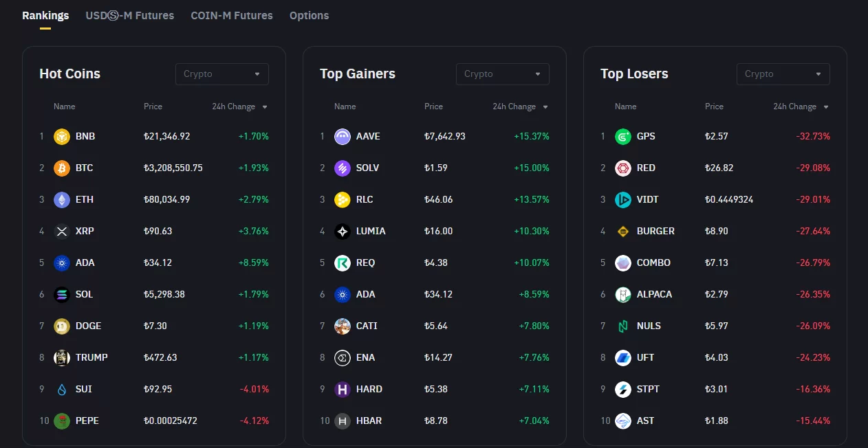Viewport: 868px width, 448px height.
Task: Switch to the Options tab
Action: tap(309, 15)
